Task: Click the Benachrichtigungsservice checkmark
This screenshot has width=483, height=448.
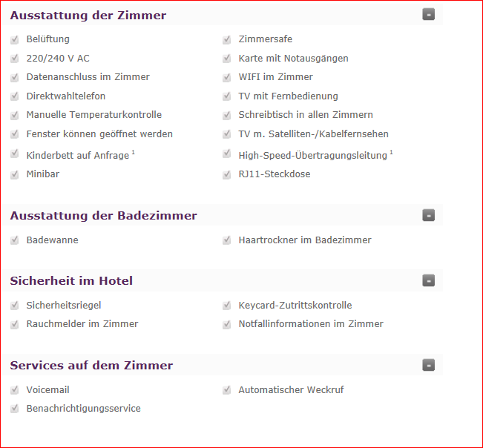Action: [x=15, y=408]
